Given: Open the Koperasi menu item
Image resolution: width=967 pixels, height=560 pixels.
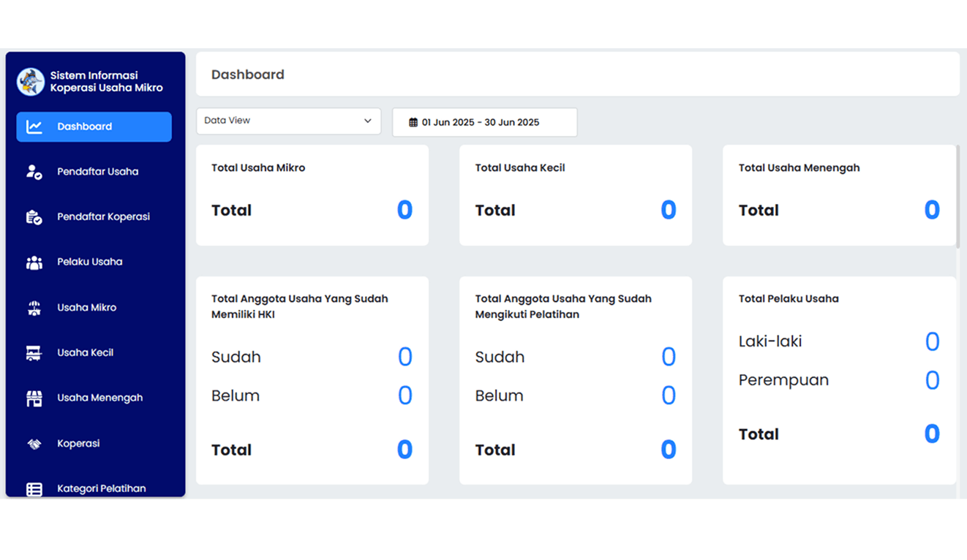Looking at the screenshot, I should (x=78, y=444).
